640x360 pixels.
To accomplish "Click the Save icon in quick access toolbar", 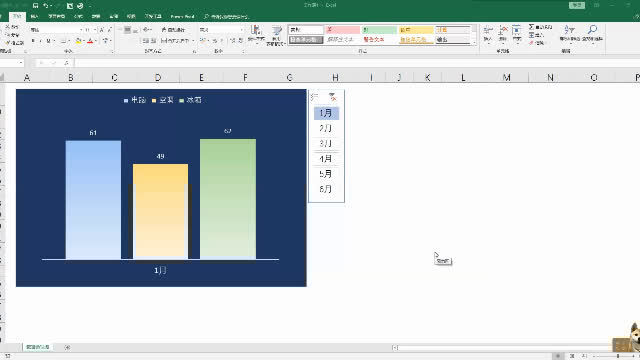I will click(x=36, y=6).
